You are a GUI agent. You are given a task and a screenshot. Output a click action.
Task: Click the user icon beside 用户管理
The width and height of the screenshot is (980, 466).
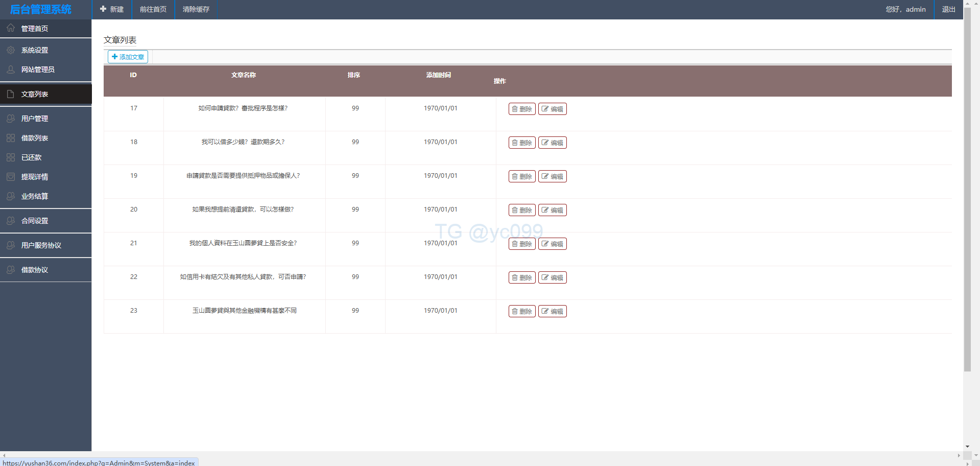click(11, 119)
